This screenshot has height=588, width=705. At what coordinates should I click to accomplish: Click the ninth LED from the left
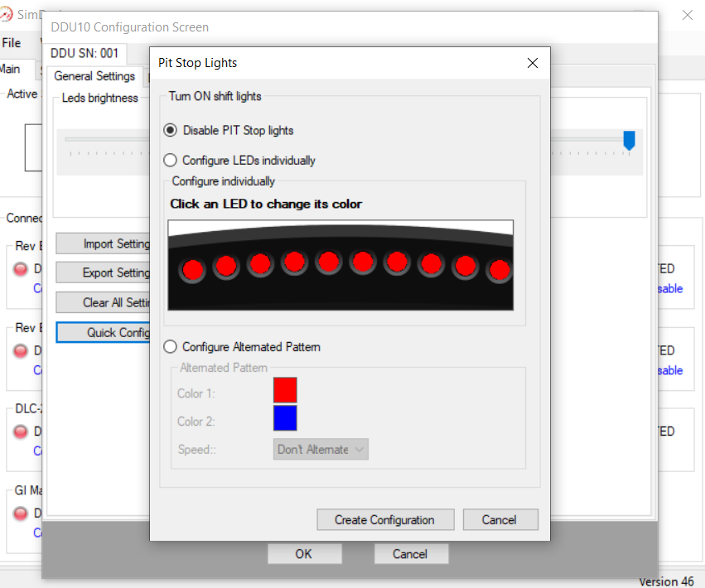click(x=465, y=266)
